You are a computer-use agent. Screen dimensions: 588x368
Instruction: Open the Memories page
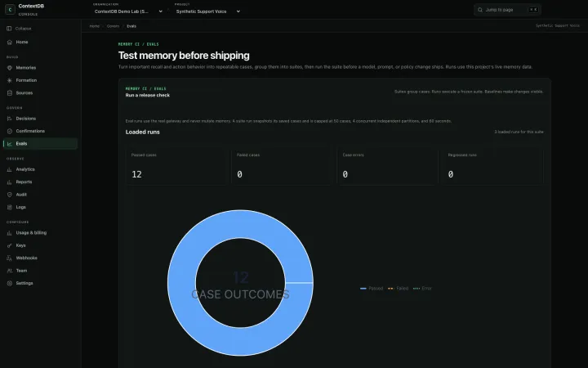click(40, 68)
